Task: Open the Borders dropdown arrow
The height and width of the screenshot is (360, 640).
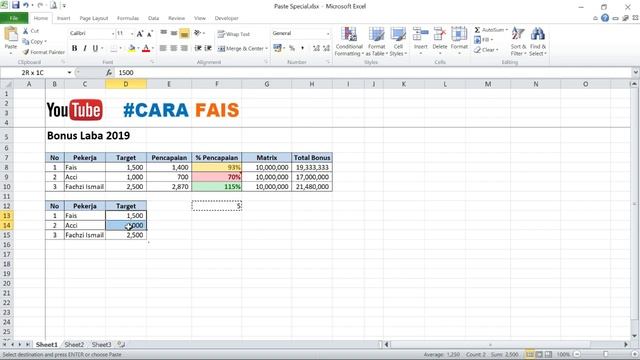Action: [121, 48]
